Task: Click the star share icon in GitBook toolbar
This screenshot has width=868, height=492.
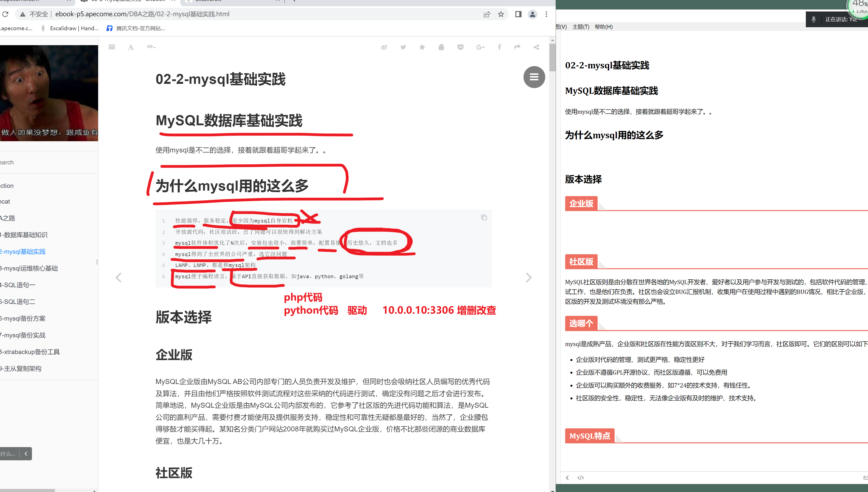Action: (422, 47)
